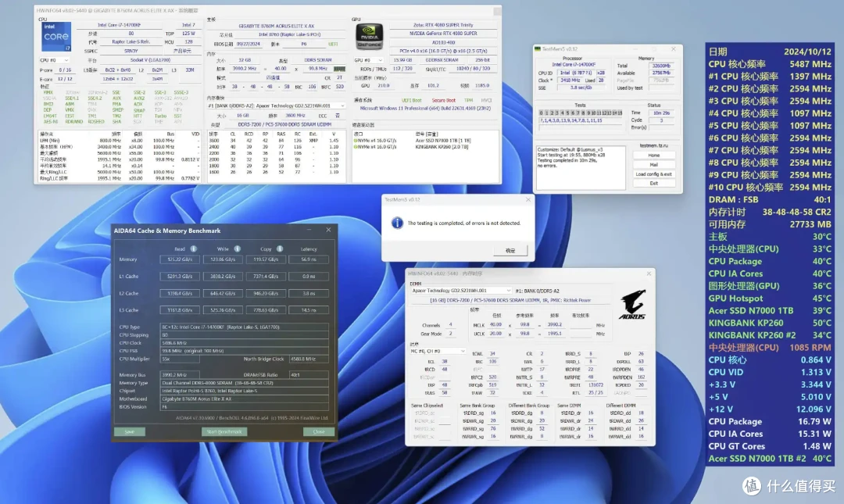This screenshot has height=504, width=844.
Task: Click the Close button in AIDA64 benchmark
Action: (x=319, y=432)
